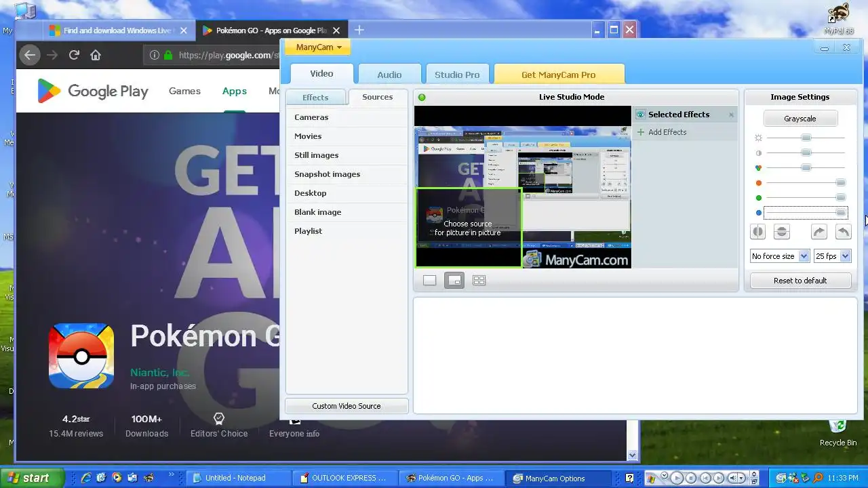Viewport: 868px width, 488px height.
Task: Select the picture-in-picture layout icon
Action: coord(454,280)
